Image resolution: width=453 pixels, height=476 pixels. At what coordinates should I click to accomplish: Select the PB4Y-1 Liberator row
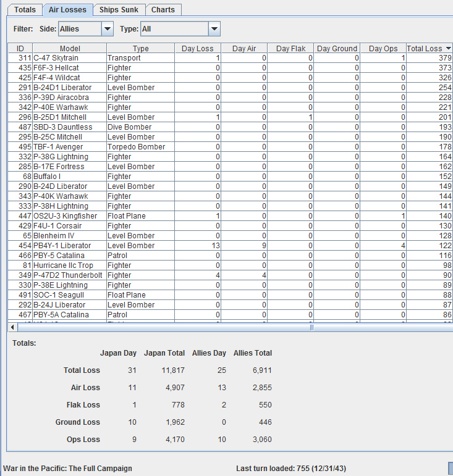231,246
